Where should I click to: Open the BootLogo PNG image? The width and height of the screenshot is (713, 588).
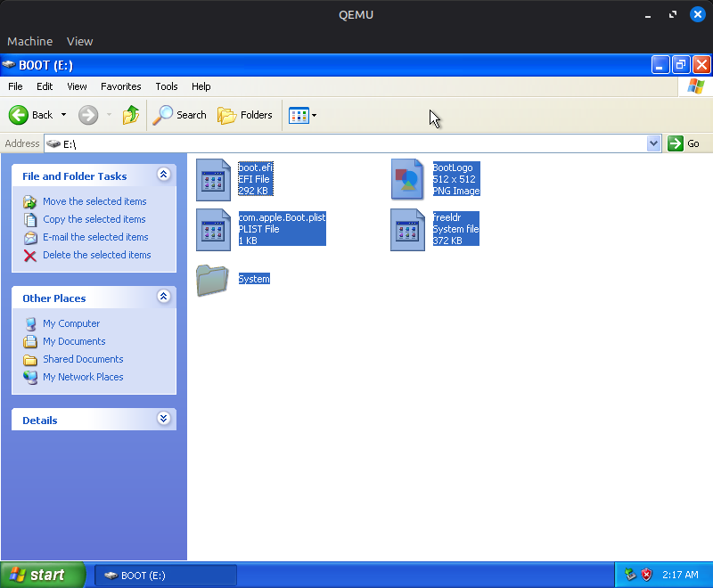click(408, 179)
